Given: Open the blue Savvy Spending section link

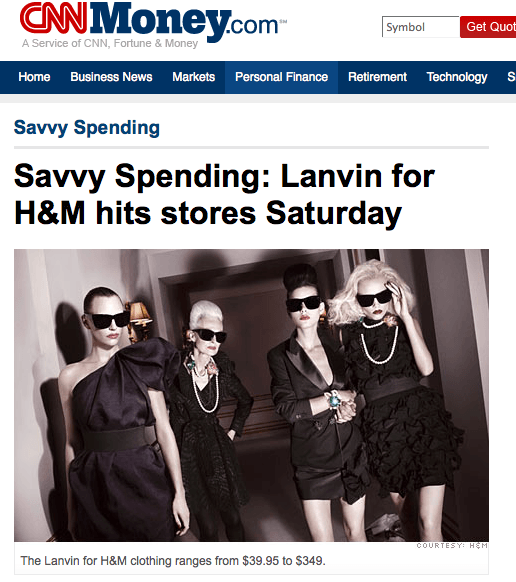Looking at the screenshot, I should point(87,128).
